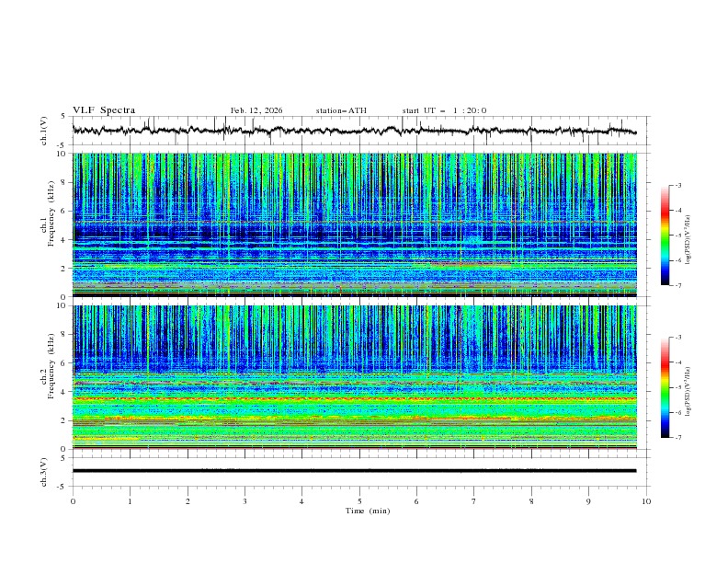This screenshot has height=563, width=728.
Task: Click time axis tick label "9"
Action: (588, 501)
